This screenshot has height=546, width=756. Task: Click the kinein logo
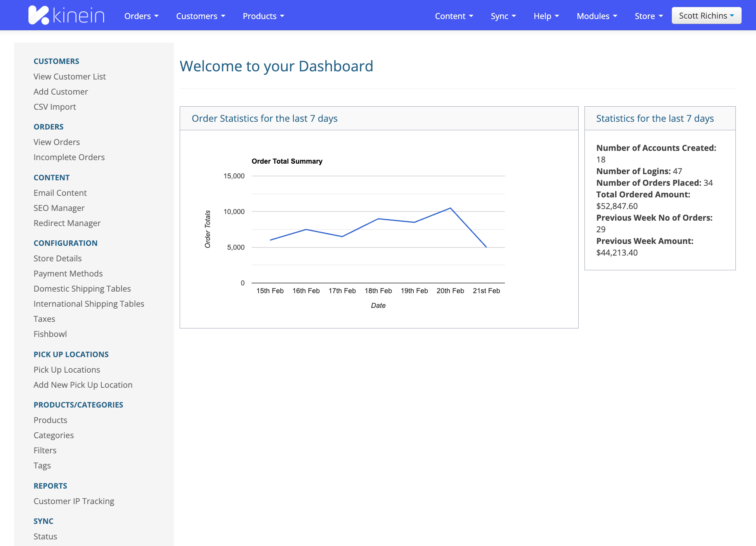pos(66,15)
